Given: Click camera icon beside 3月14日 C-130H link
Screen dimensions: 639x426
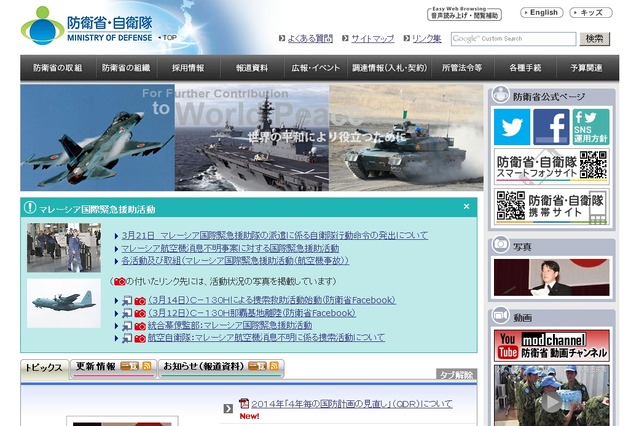Looking at the screenshot, I should coord(140,301).
